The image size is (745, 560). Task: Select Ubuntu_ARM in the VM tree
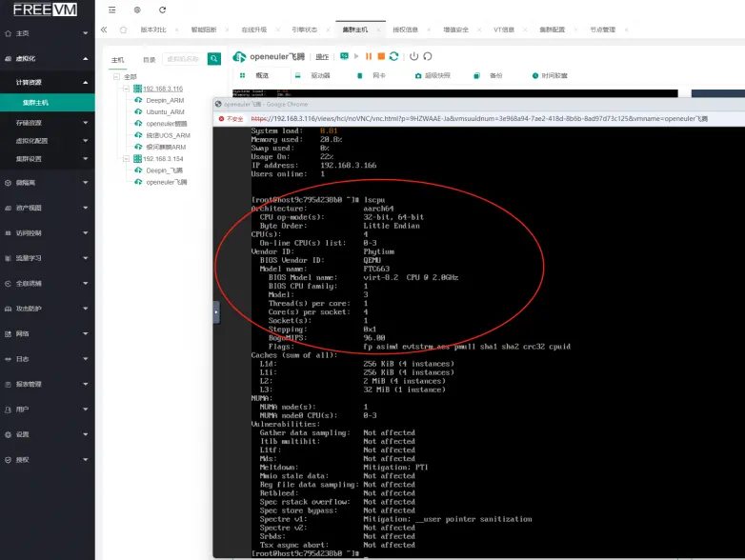[x=165, y=111]
